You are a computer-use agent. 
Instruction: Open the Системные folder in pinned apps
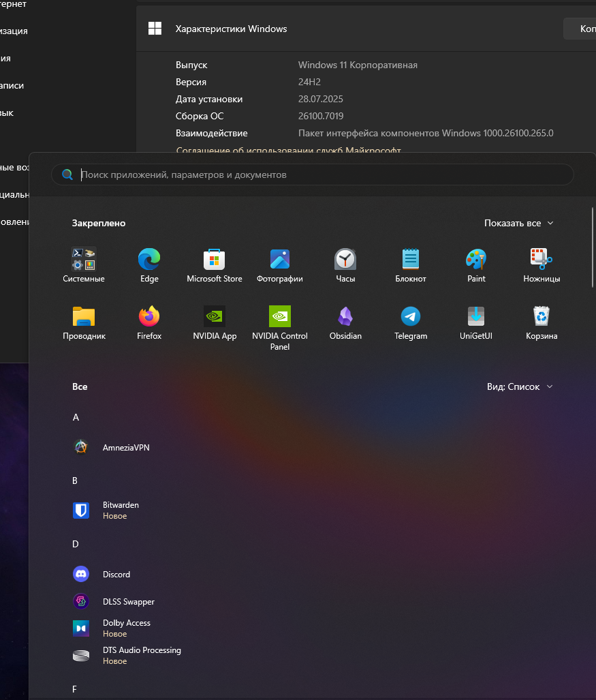pyautogui.click(x=83, y=265)
